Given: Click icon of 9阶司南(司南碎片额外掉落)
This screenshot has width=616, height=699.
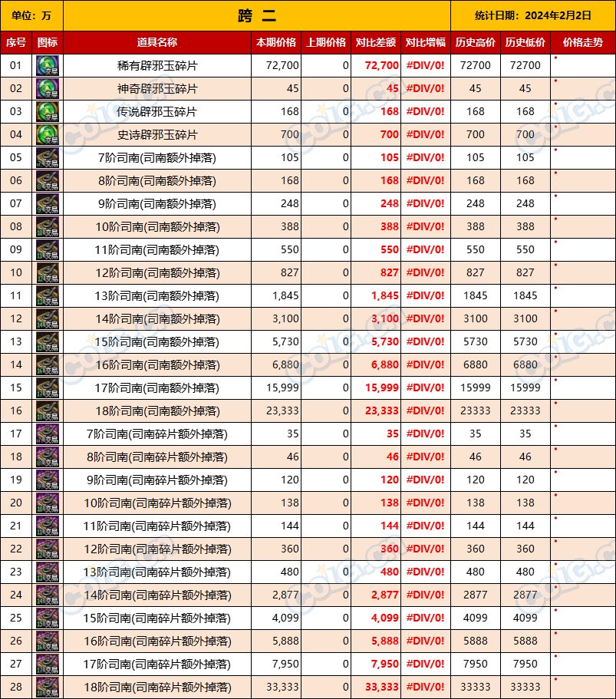Looking at the screenshot, I should [48, 480].
